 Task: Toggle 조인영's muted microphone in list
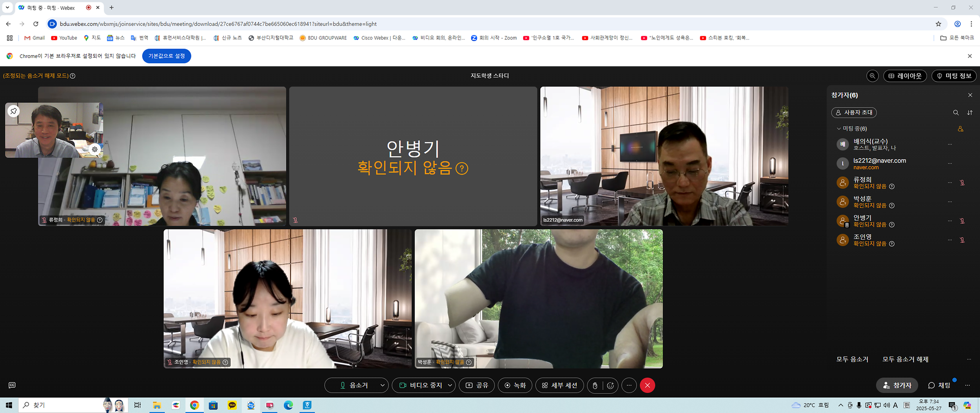[962, 240]
